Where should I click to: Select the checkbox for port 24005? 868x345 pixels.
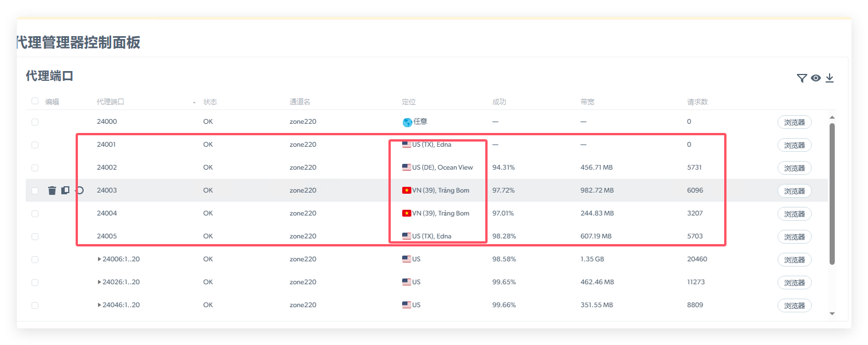click(x=35, y=237)
